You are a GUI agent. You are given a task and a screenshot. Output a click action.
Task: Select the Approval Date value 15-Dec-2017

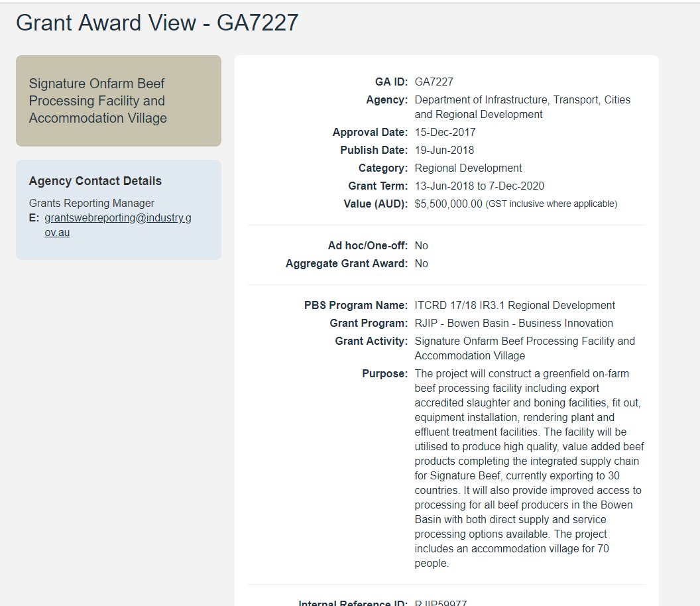pos(445,132)
